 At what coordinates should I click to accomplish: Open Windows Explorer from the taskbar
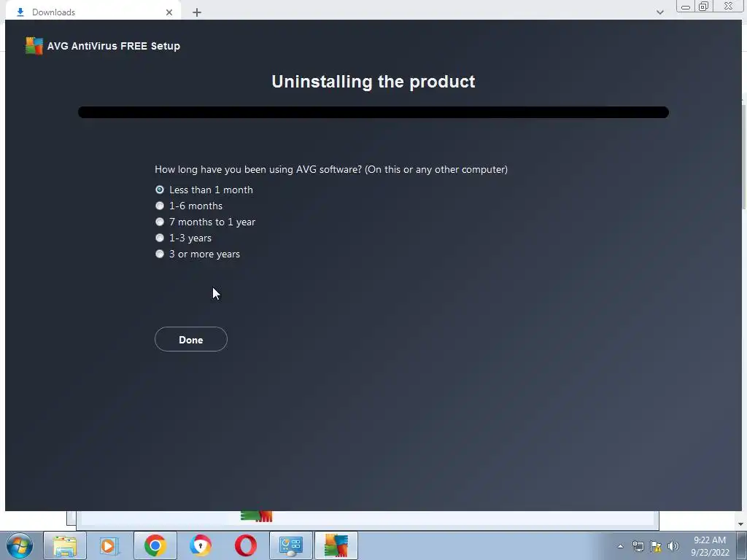(x=65, y=545)
